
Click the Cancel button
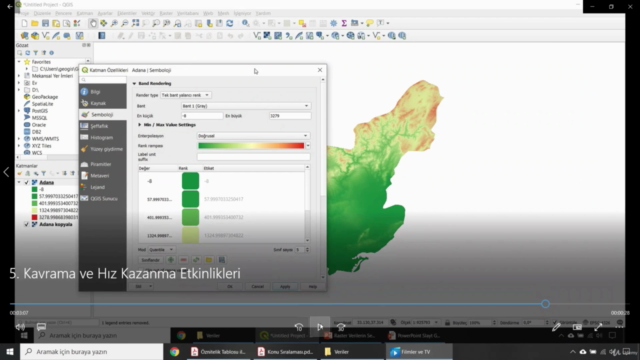click(x=258, y=287)
